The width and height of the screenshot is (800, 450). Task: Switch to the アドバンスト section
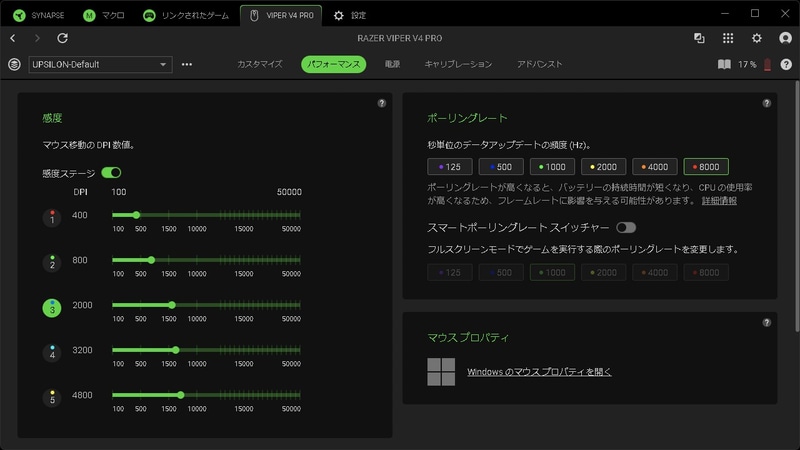[539, 64]
